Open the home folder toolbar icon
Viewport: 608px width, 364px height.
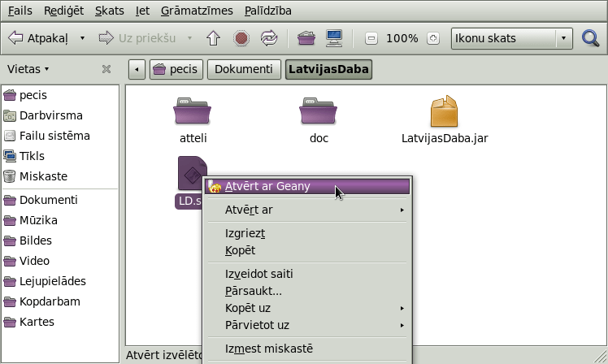[306, 38]
